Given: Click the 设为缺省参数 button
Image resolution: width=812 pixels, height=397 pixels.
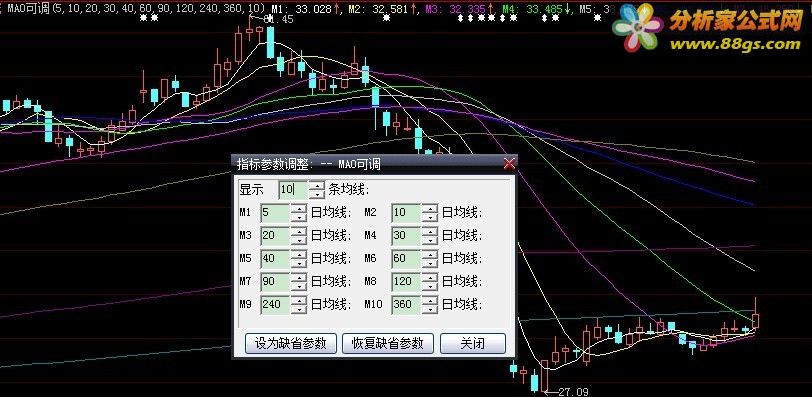Looking at the screenshot, I should tap(291, 343).
